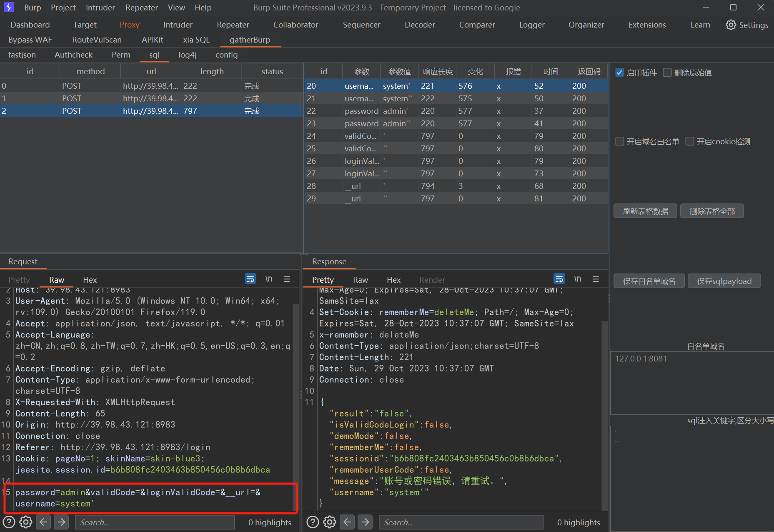Sort results by 响应长度 column header
Image resolution: width=774 pixels, height=532 pixels.
click(x=438, y=71)
